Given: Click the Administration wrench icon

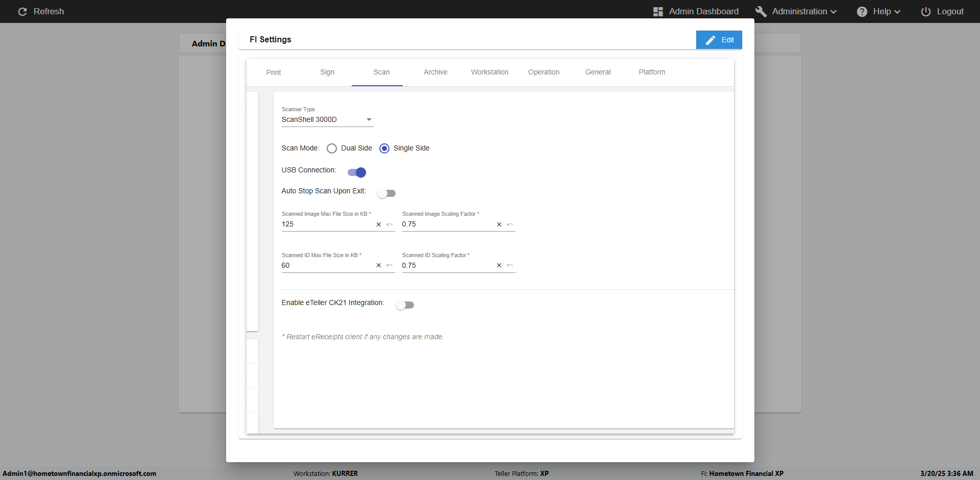Looking at the screenshot, I should tap(761, 11).
